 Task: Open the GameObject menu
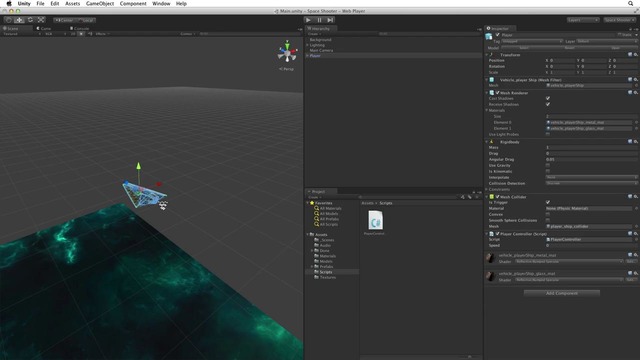[x=100, y=3]
